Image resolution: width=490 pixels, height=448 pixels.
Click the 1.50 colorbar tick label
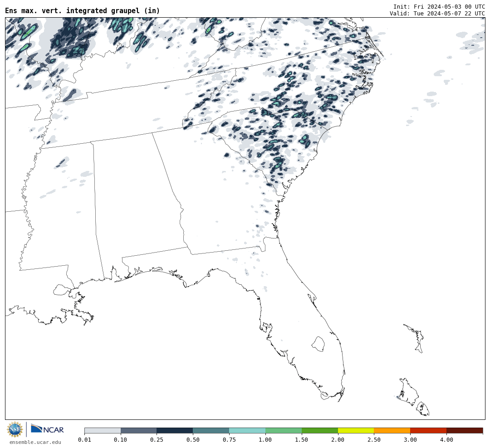click(302, 440)
